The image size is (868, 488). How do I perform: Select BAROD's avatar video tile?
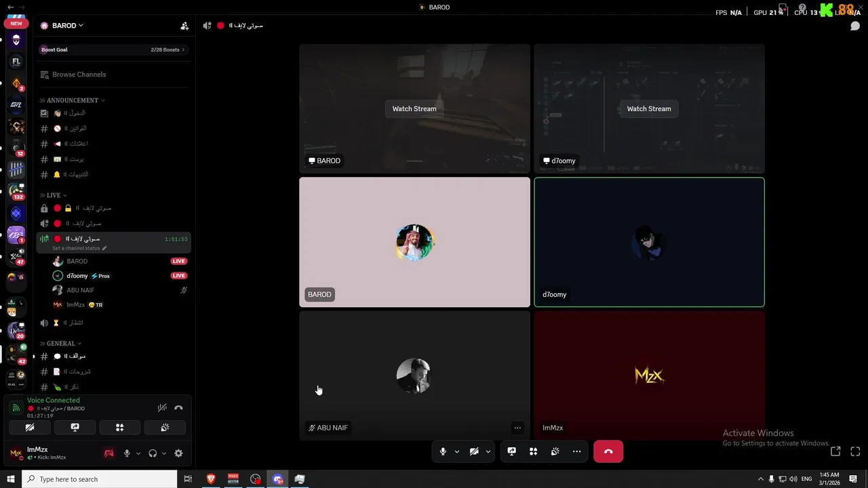414,242
